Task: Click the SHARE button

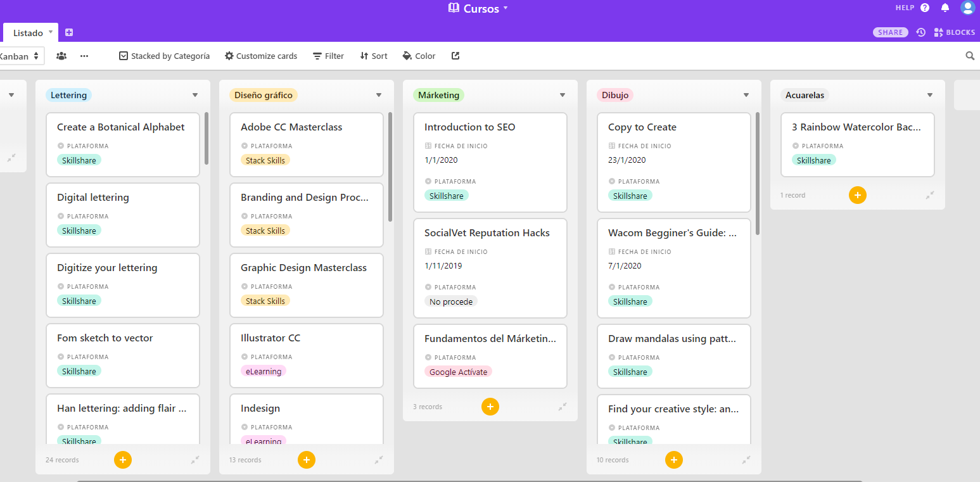Action: pos(891,32)
